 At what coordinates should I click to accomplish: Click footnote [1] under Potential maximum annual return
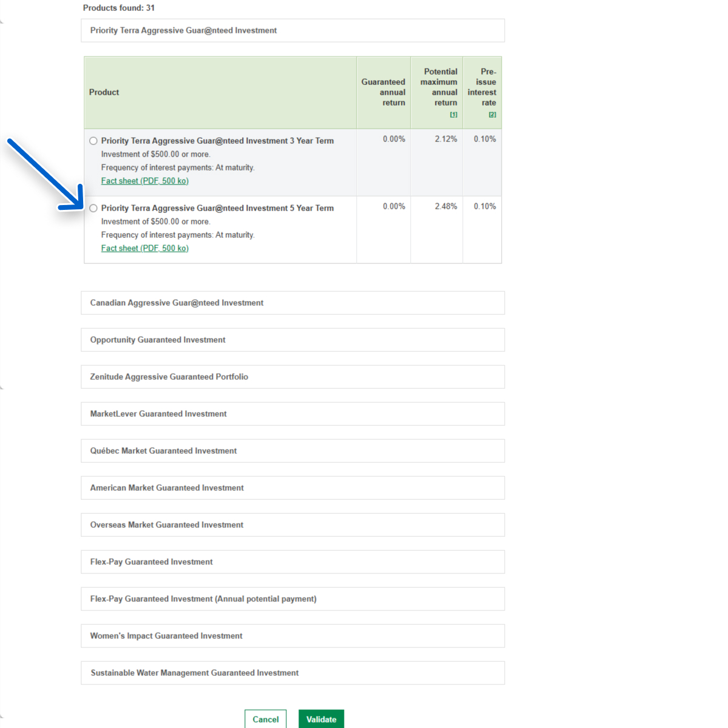click(x=453, y=115)
